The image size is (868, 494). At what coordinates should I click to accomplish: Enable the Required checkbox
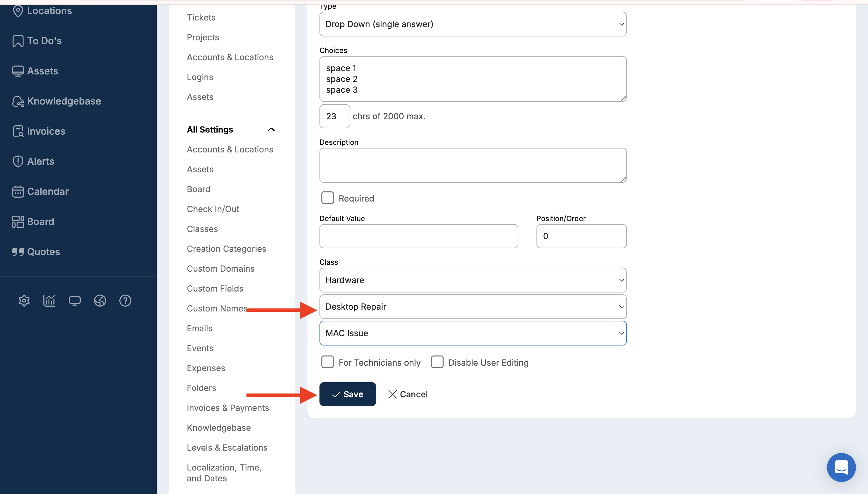point(328,198)
